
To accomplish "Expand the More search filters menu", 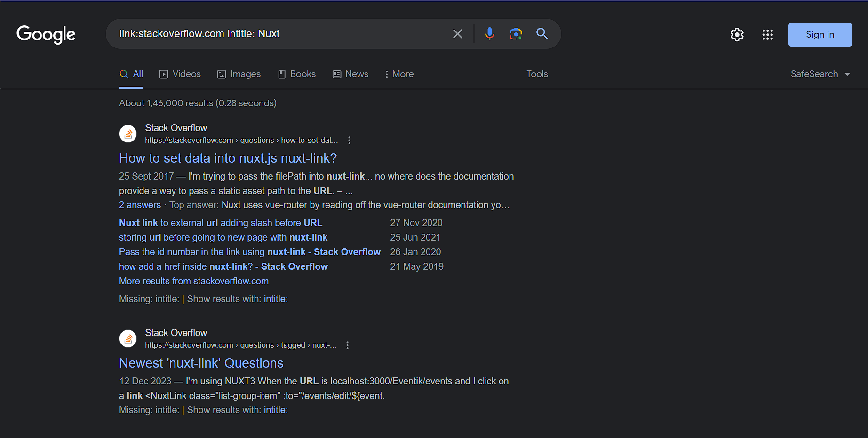I will tap(399, 74).
